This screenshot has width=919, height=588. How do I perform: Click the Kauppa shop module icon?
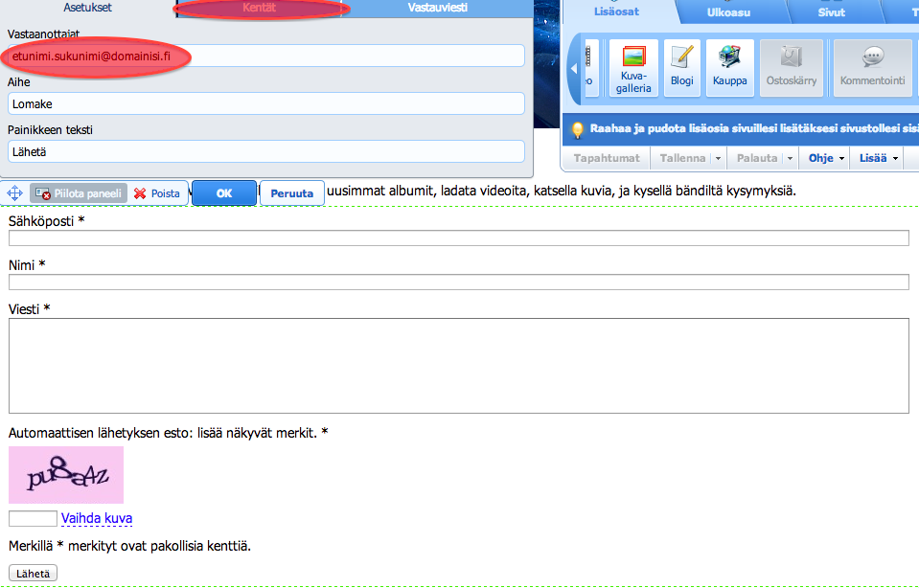point(729,68)
